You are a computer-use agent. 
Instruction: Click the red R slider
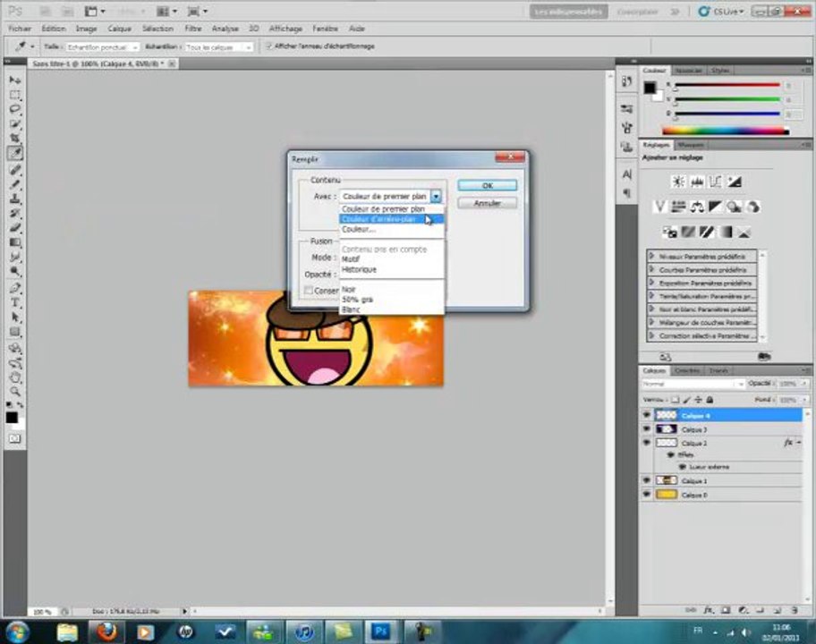click(727, 85)
